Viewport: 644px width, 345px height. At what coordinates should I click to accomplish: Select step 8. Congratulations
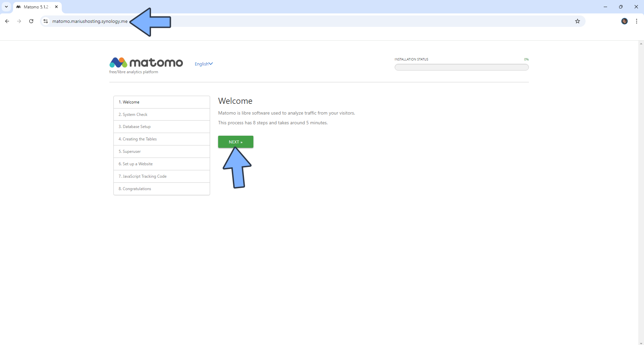[162, 189]
